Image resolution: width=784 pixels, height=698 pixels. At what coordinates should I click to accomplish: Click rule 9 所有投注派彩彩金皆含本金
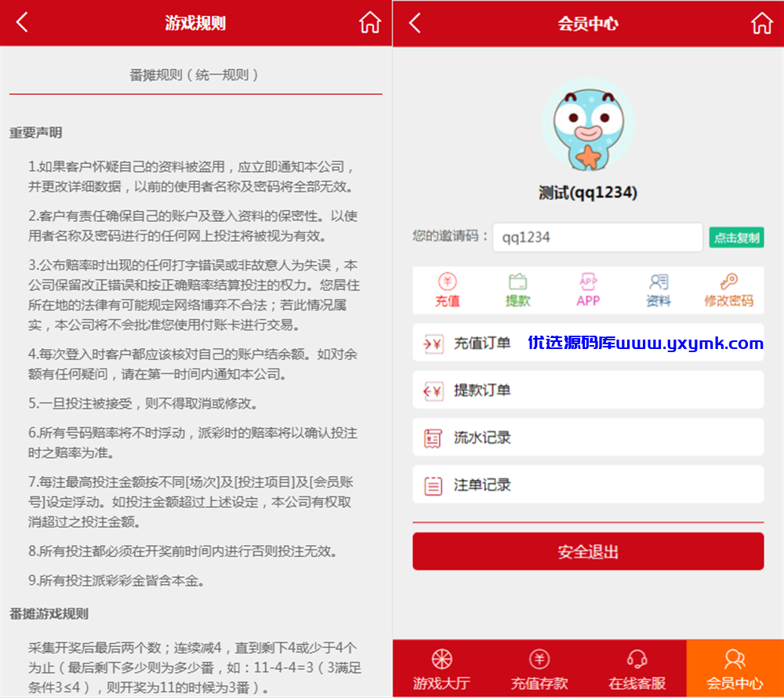(x=117, y=581)
